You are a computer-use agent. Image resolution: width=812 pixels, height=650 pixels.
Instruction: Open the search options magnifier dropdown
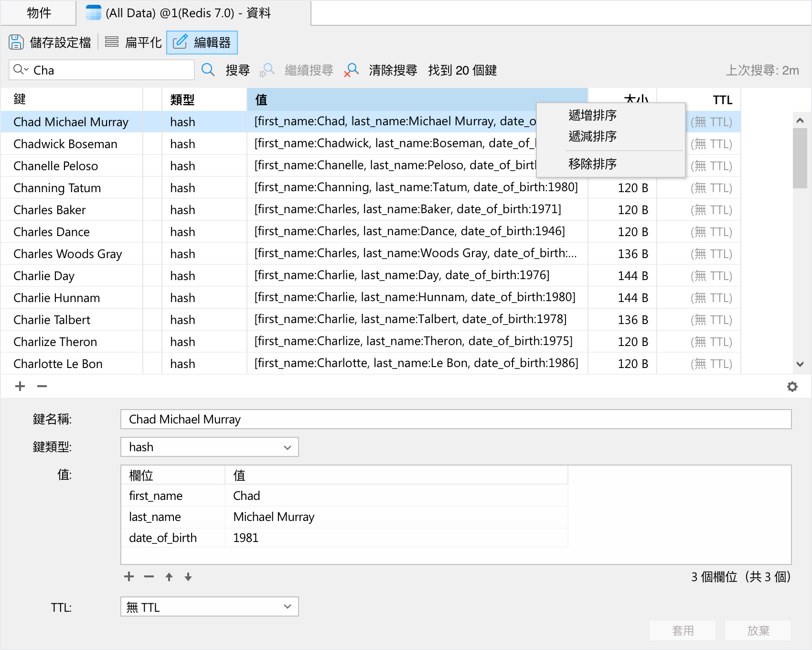pos(21,70)
